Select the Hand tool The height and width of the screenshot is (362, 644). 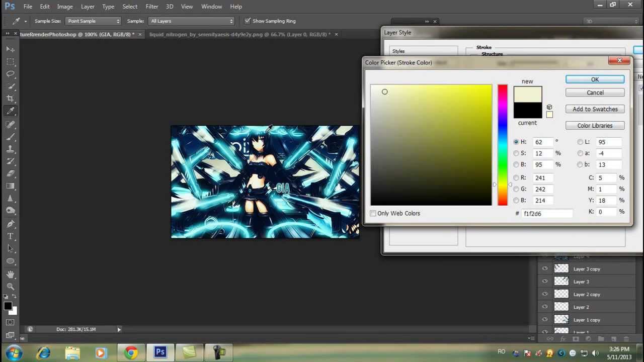pos(11,274)
